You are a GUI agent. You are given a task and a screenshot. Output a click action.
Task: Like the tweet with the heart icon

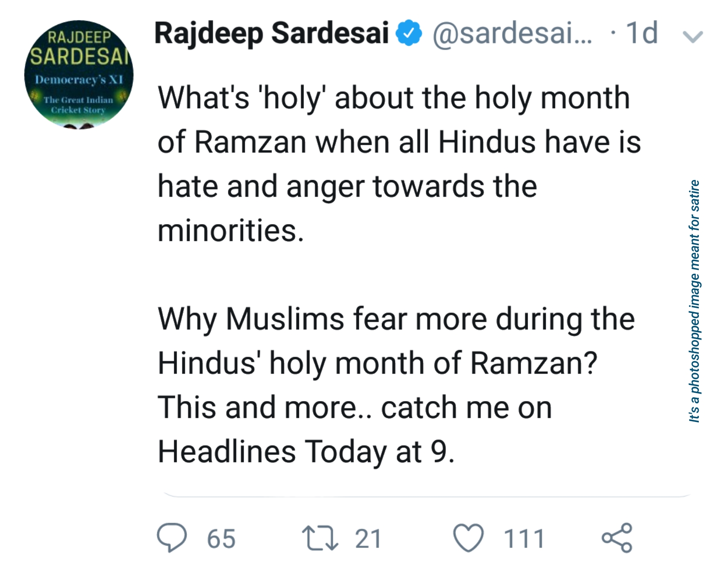coord(468,538)
